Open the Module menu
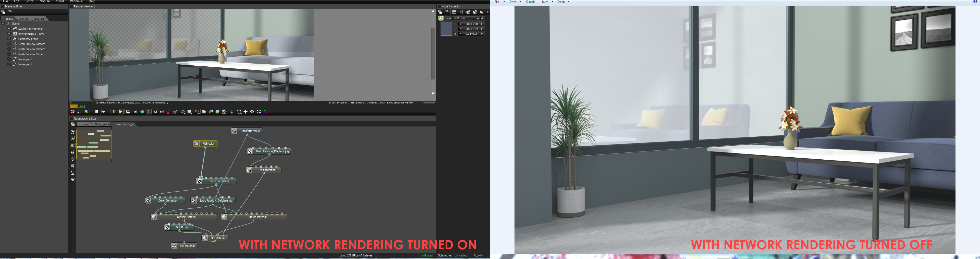 point(44,2)
